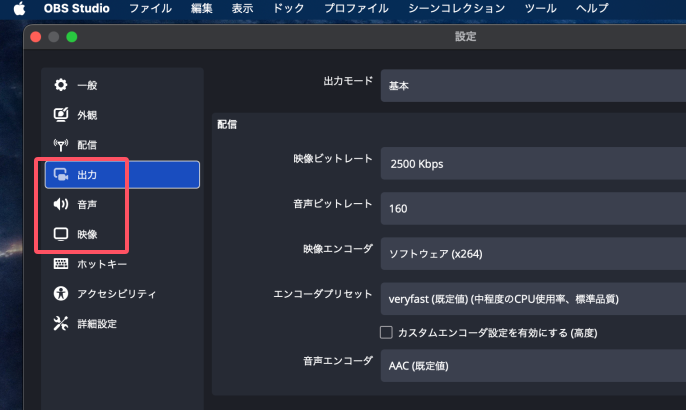Open the ヘルプ menu
This screenshot has width=686, height=410.
[x=592, y=8]
